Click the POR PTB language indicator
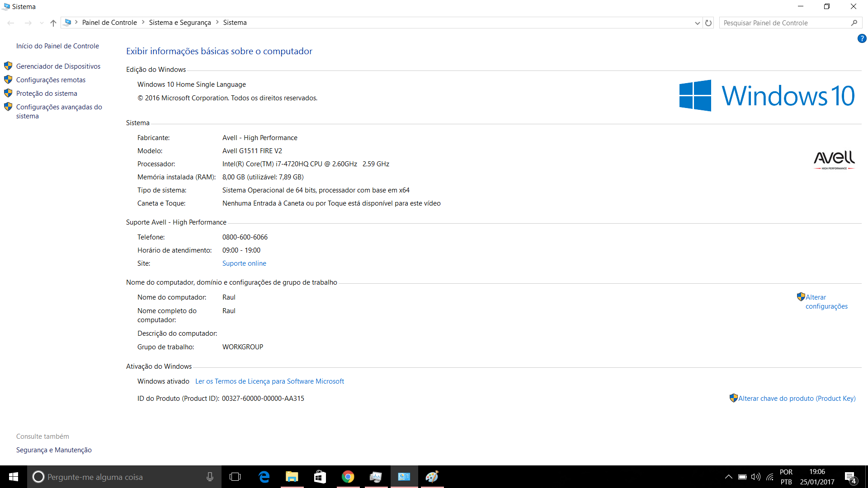868x488 pixels. (786, 477)
